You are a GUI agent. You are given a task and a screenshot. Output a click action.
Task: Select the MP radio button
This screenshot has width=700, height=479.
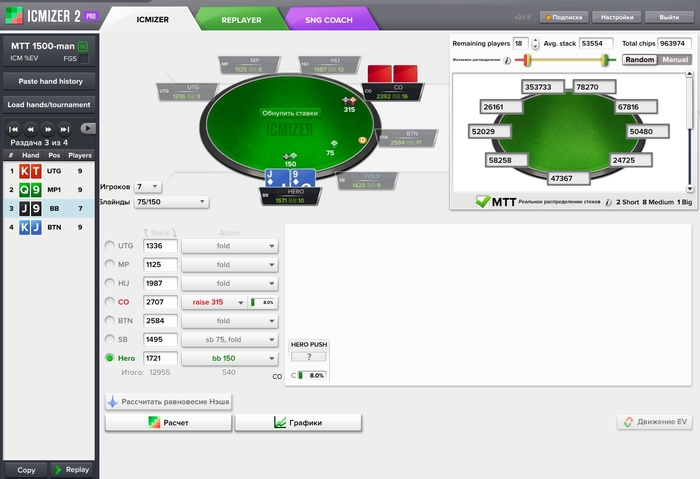pos(109,264)
